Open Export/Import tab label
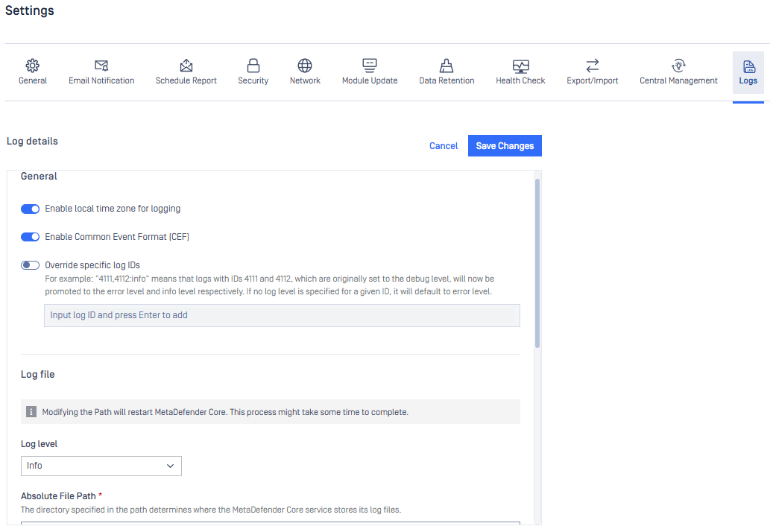 (593, 80)
